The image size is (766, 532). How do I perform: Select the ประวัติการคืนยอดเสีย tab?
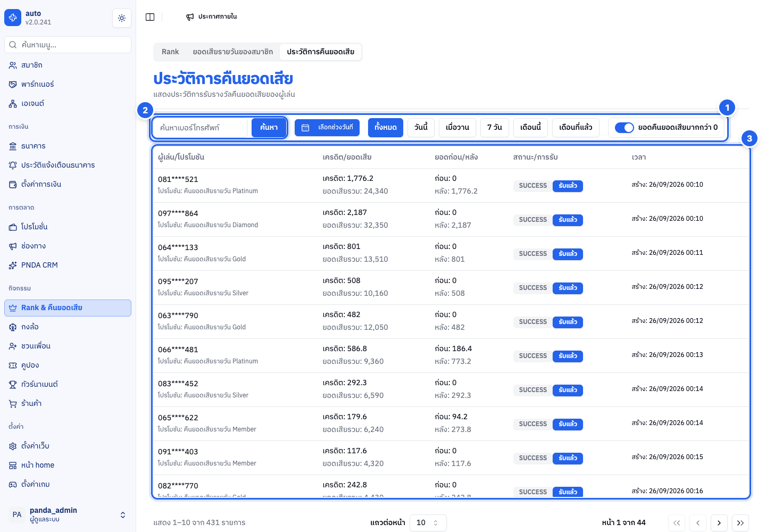[321, 52]
